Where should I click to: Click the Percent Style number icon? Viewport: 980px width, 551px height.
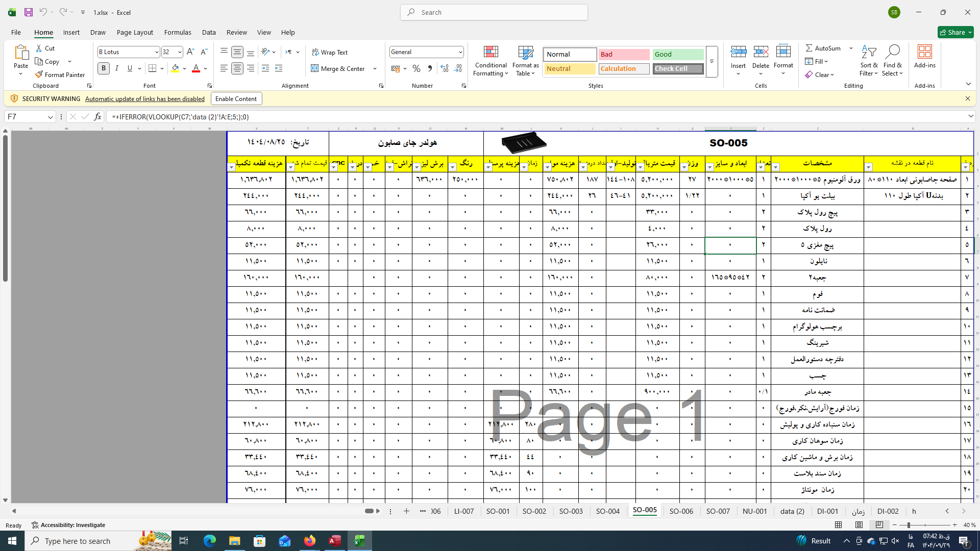pos(416,68)
